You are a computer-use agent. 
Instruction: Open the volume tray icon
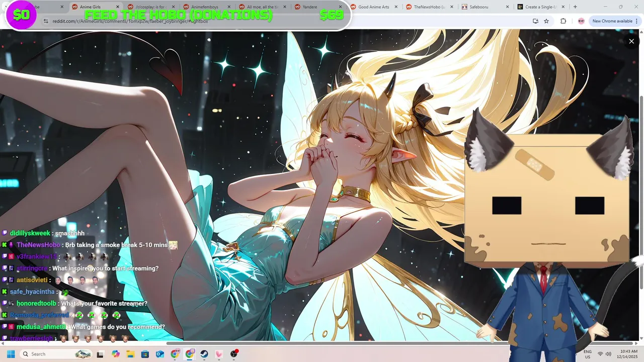coord(608,354)
